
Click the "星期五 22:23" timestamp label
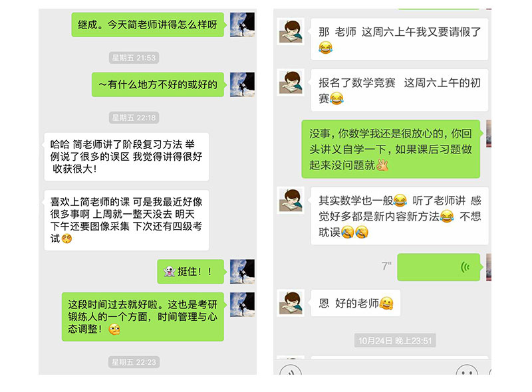pyautogui.click(x=134, y=362)
